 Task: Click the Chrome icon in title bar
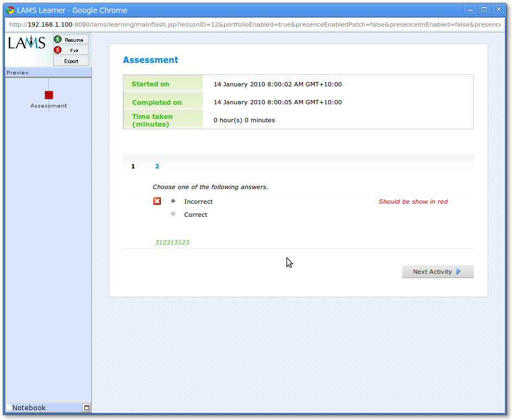[10, 10]
